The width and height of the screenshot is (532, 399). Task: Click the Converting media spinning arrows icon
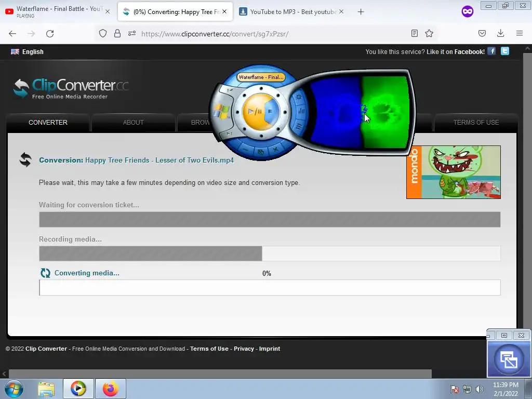[45, 273]
